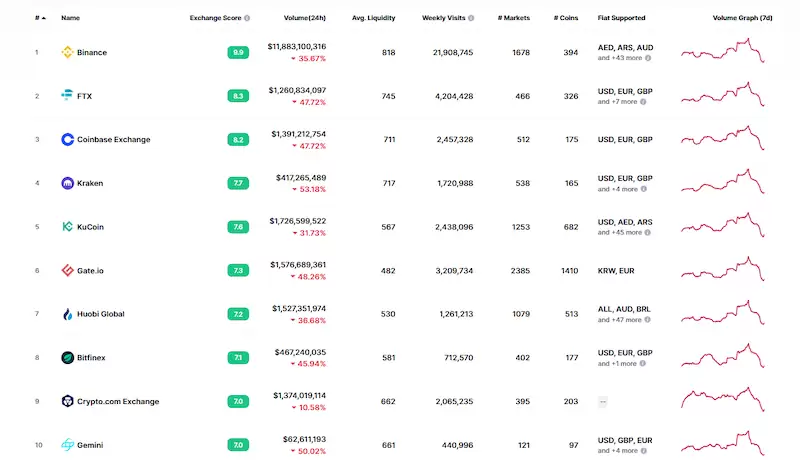Open the Gemini exchange name link
Viewport: 800px width, 460px height.
(90, 445)
